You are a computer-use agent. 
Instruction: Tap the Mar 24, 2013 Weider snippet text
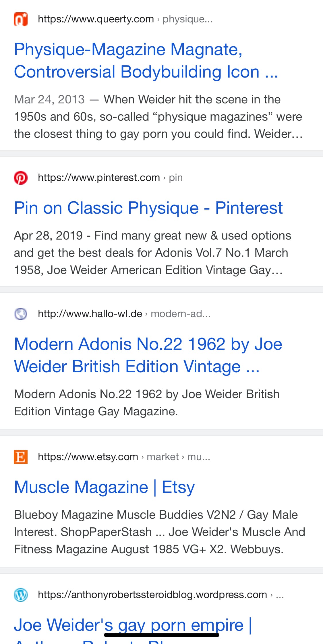[x=158, y=117]
